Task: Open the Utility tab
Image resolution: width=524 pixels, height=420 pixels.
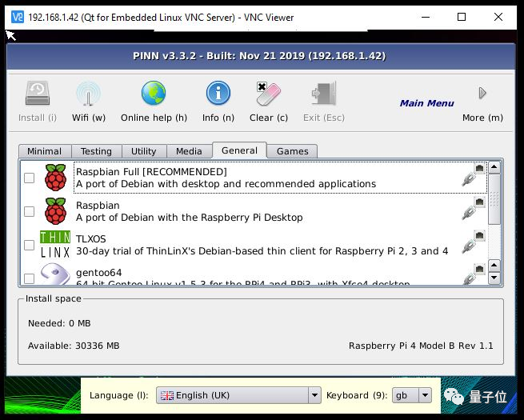Action: 144,151
